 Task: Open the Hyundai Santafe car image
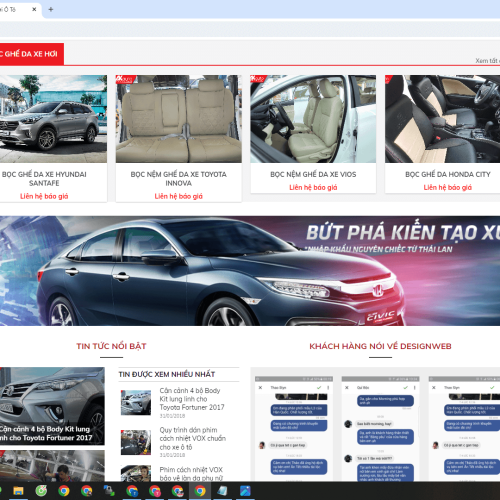53,119
